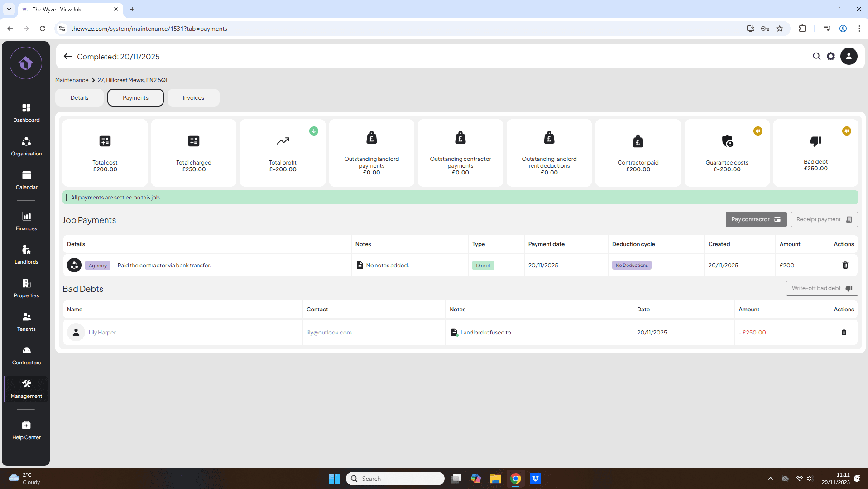Screen dimensions: 868x489
Task: Click the Maintenance breadcrumb link
Action: (72, 80)
